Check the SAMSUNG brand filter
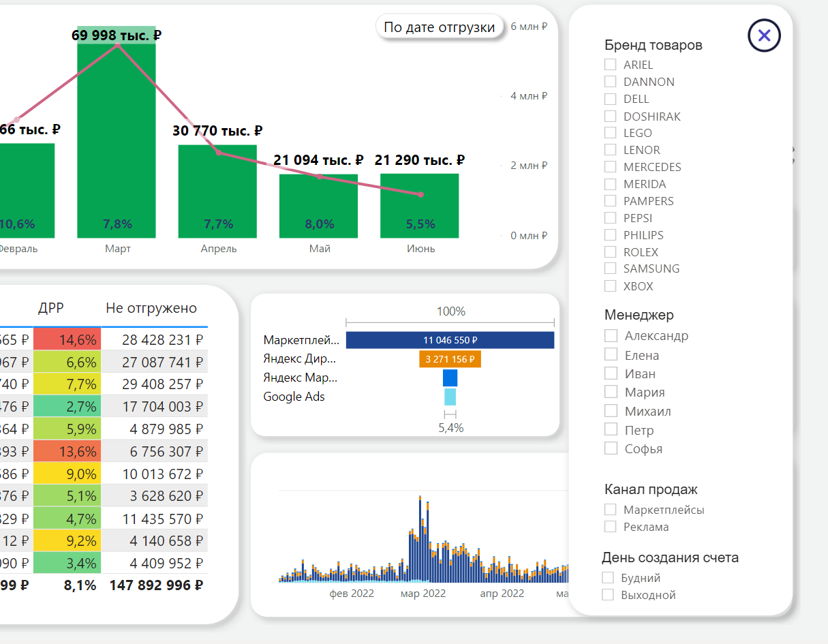This screenshot has height=644, width=828. (x=611, y=269)
